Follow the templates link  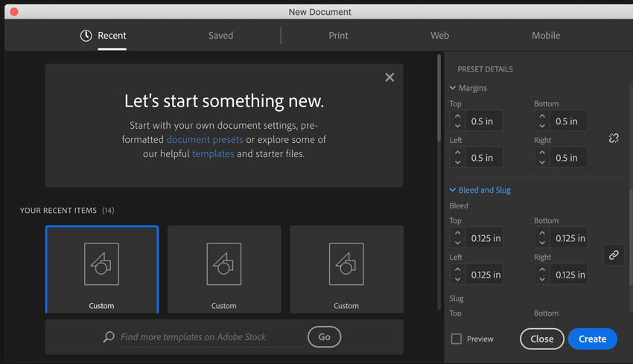click(x=213, y=154)
